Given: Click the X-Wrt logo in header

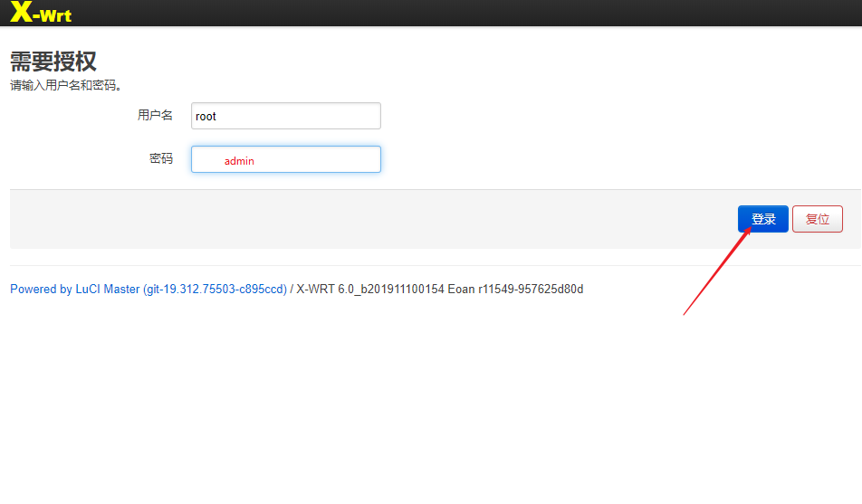Looking at the screenshot, I should (41, 12).
